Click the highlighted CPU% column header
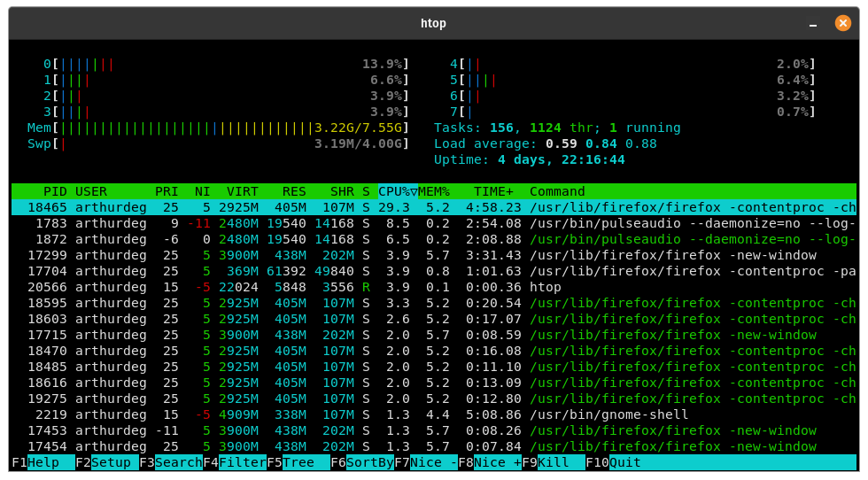Viewport: 868px width, 480px height. click(x=398, y=191)
